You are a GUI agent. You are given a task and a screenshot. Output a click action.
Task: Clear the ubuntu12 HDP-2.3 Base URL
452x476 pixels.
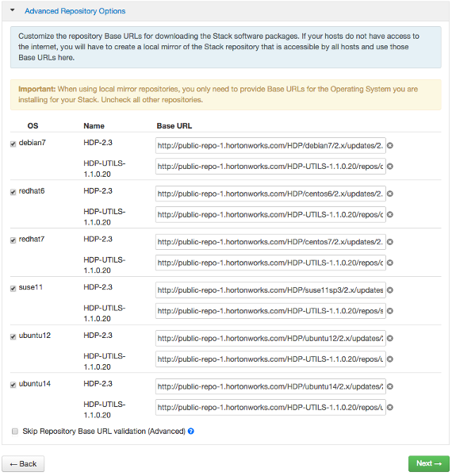point(390,338)
